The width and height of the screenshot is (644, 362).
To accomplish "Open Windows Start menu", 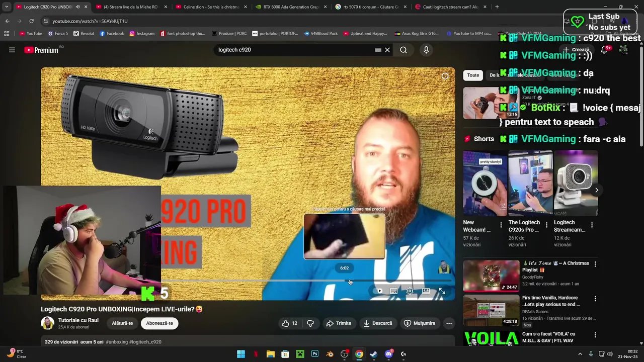I will point(241,354).
